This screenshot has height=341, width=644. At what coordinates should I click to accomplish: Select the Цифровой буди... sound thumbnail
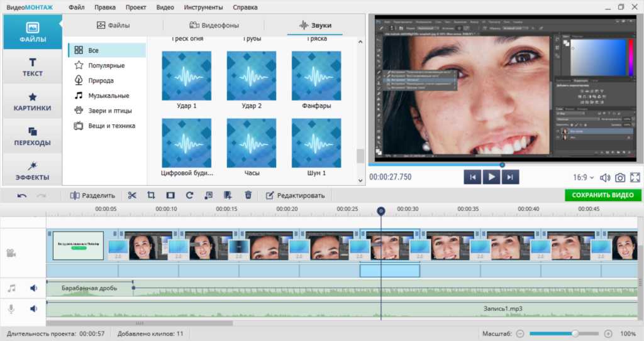(x=186, y=143)
